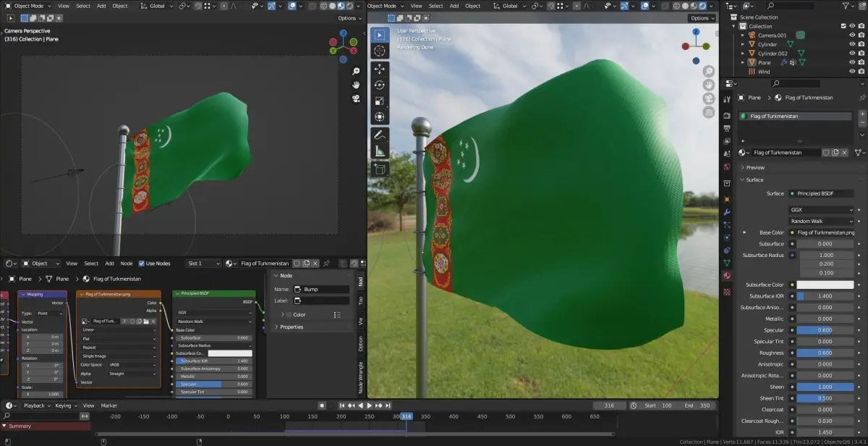
Task: Open the Material properties tab icon
Action: tap(727, 276)
